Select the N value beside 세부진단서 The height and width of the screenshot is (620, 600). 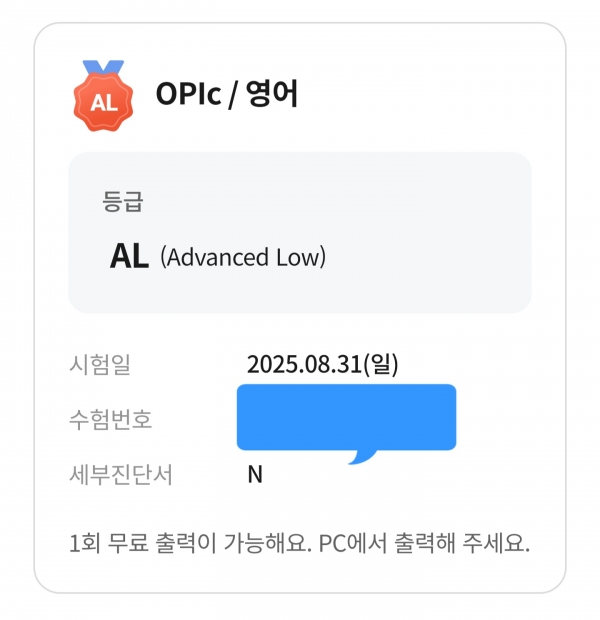[x=255, y=474]
